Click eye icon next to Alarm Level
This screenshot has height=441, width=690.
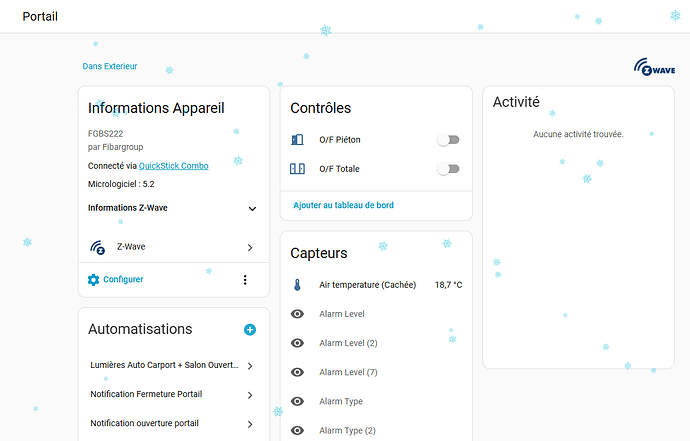tap(297, 314)
